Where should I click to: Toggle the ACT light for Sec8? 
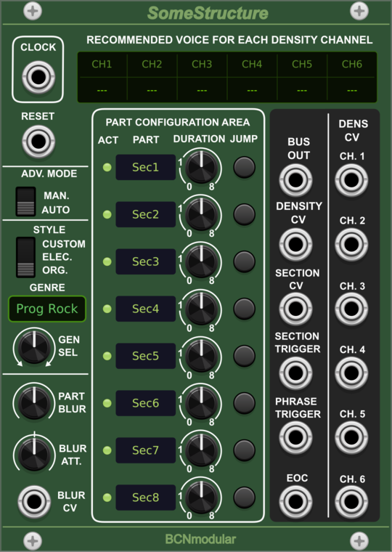tap(107, 498)
